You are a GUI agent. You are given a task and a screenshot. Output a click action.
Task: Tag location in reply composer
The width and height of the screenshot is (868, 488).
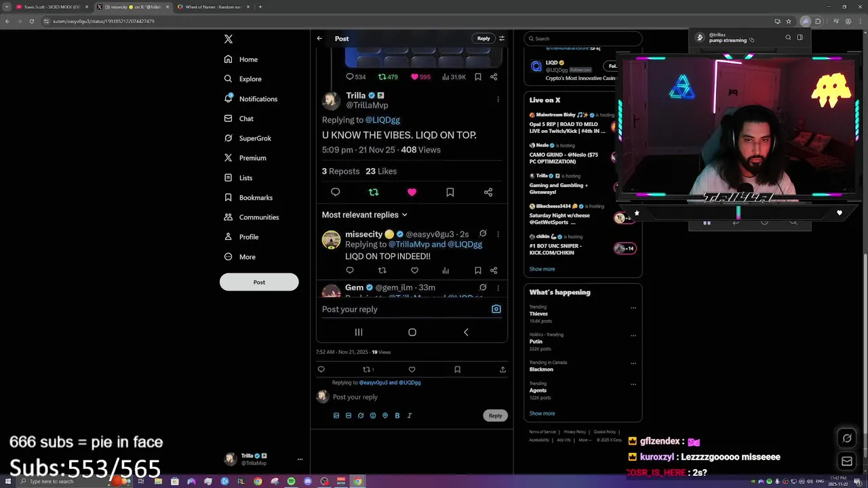click(385, 415)
